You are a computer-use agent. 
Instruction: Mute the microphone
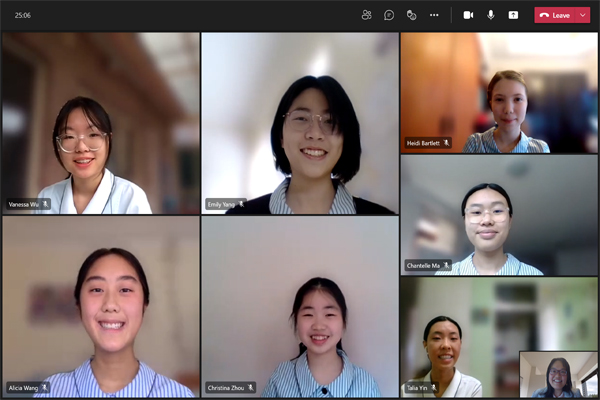point(491,15)
